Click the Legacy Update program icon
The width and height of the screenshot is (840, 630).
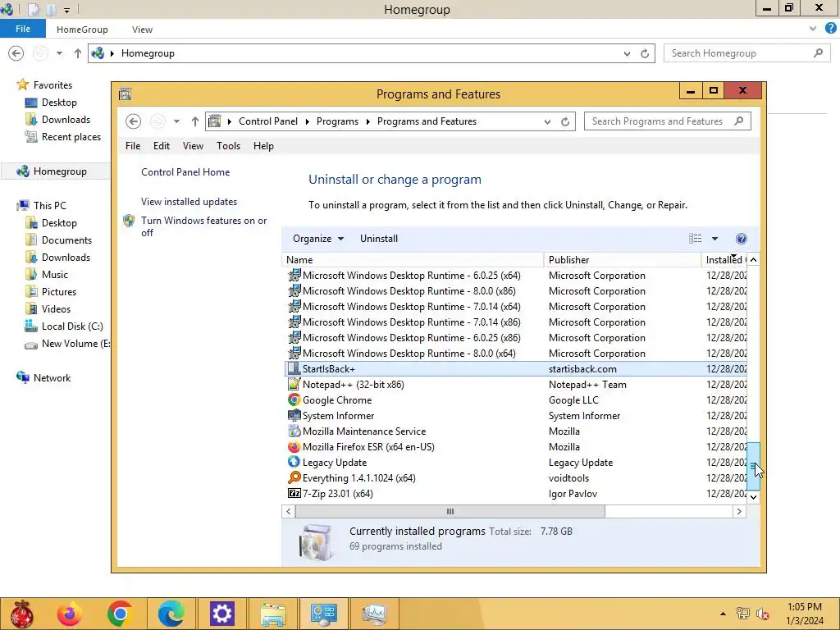(294, 462)
